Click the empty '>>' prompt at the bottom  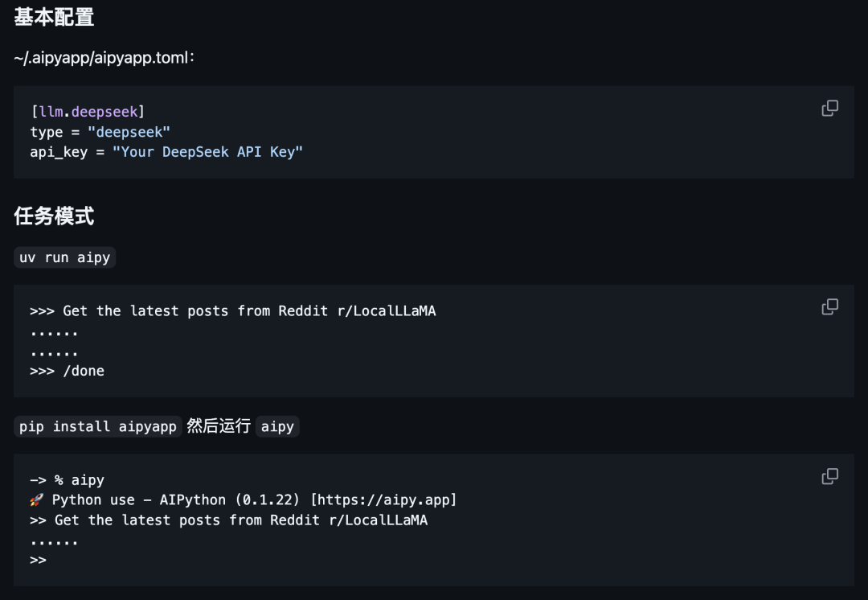(39, 561)
